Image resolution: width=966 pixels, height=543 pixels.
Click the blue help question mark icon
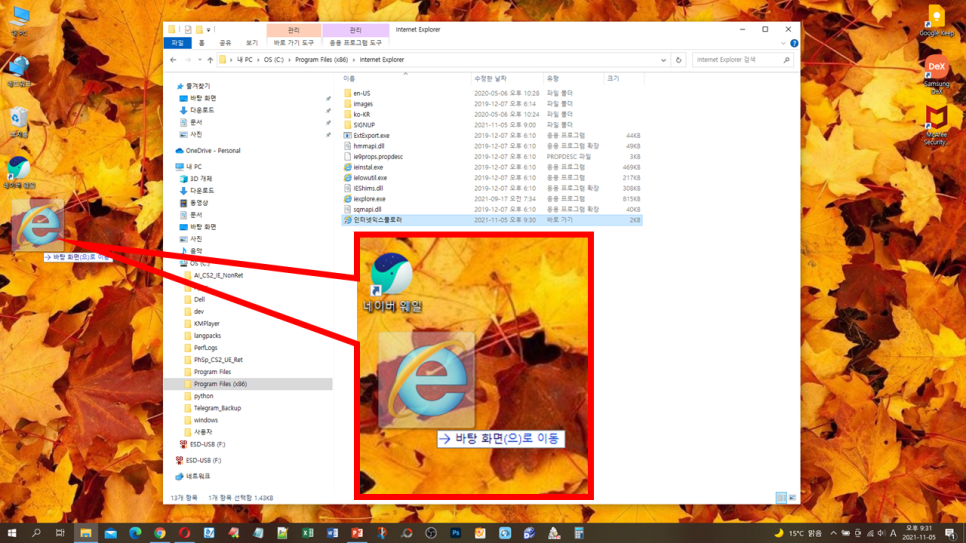(794, 43)
